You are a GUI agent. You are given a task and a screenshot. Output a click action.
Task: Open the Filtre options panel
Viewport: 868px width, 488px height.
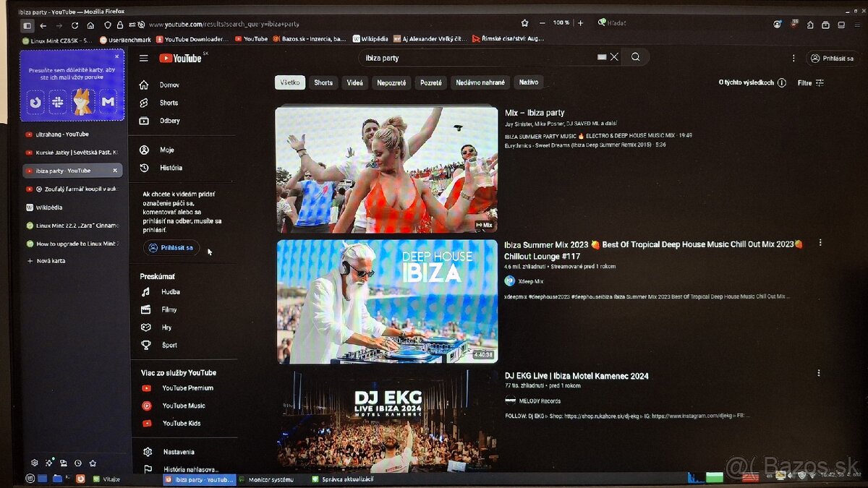click(x=810, y=83)
